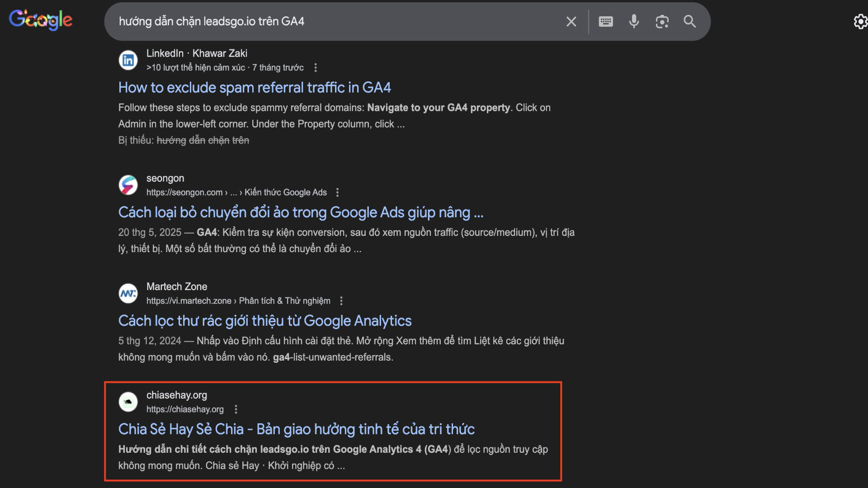This screenshot has width=868, height=488.
Task: Expand options for the seongon result
Action: [x=338, y=192]
